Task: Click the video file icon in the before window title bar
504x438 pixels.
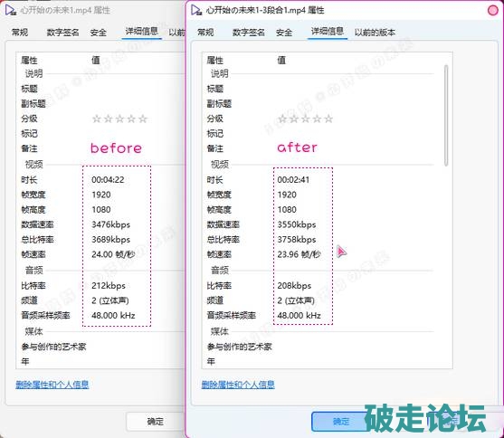Action: coord(11,10)
